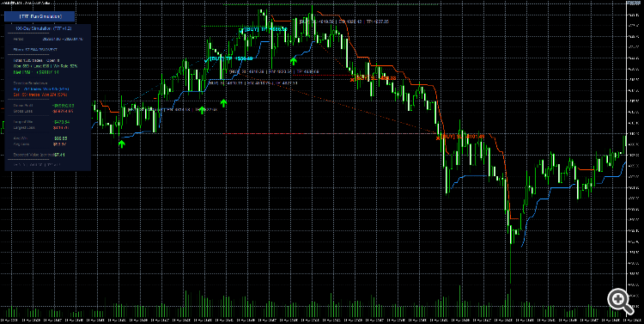Click the TTF Run Simulation button

[39, 16]
